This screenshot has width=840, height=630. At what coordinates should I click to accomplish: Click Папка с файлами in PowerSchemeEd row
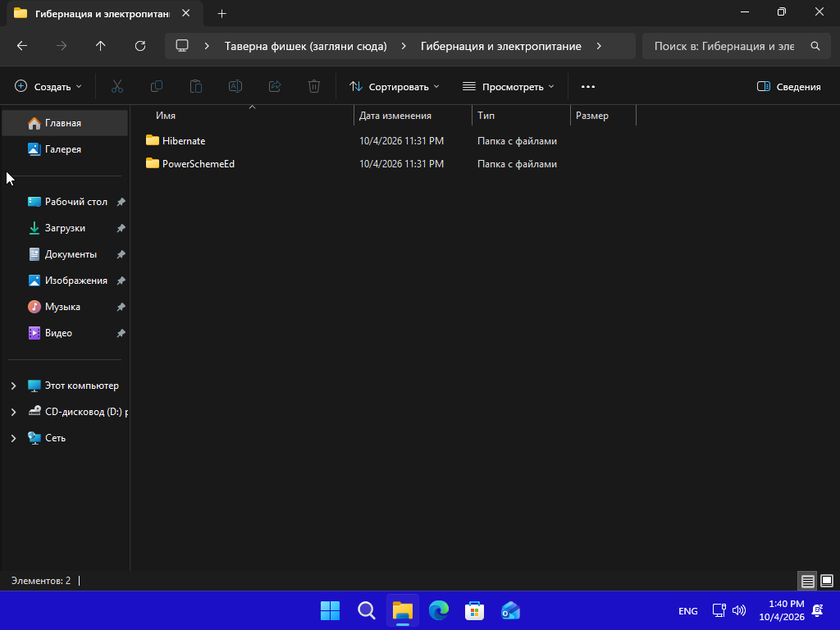517,164
